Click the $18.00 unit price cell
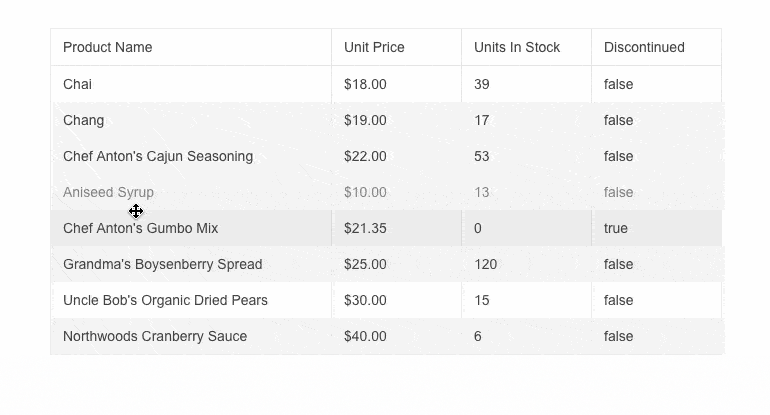 [x=365, y=84]
